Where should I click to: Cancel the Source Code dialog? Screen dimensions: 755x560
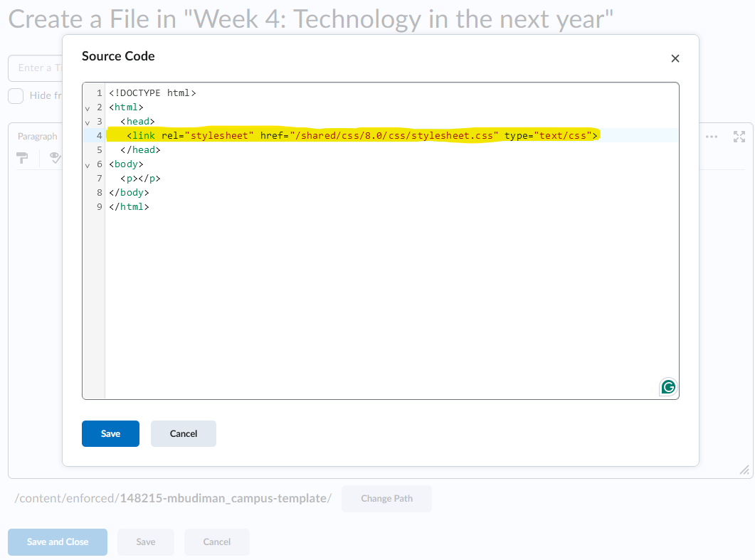(183, 433)
